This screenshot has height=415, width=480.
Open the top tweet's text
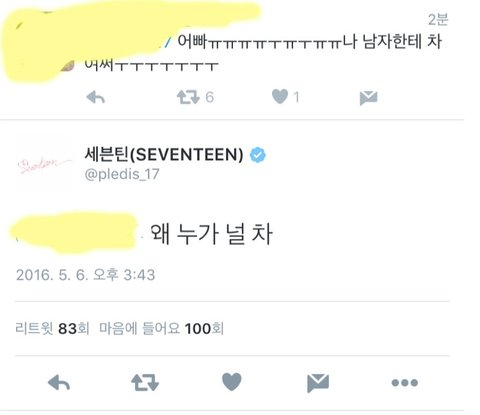[263, 52]
